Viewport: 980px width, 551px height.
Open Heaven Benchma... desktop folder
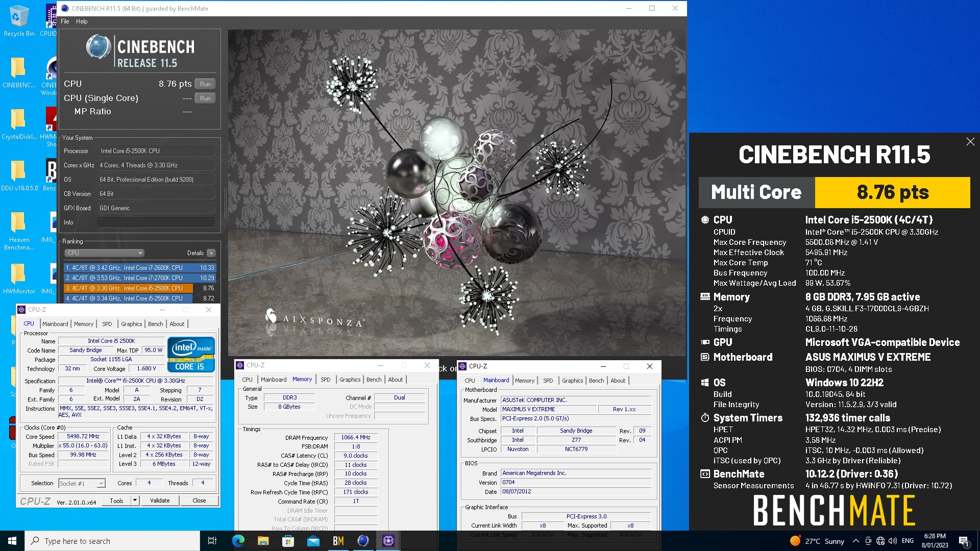tap(19, 231)
